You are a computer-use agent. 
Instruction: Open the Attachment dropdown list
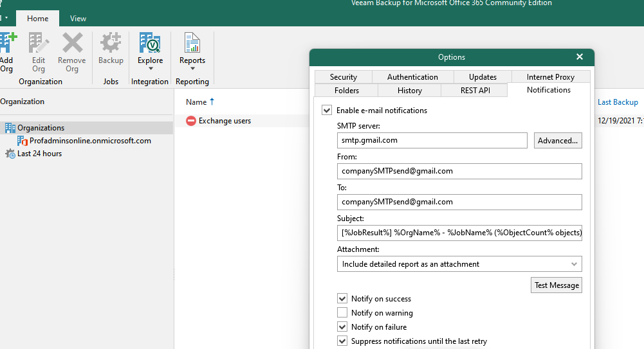pyautogui.click(x=459, y=264)
